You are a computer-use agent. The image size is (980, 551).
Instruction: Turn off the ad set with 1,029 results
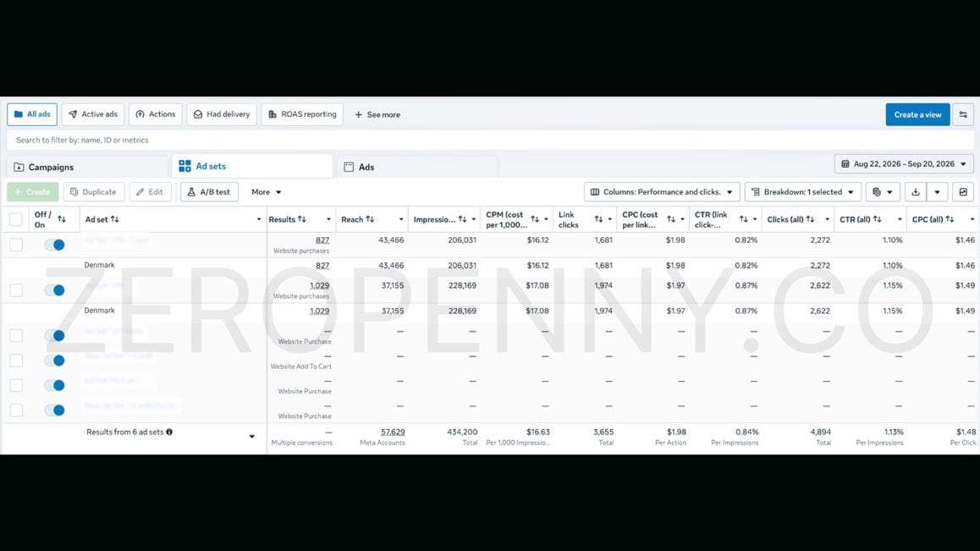point(54,290)
